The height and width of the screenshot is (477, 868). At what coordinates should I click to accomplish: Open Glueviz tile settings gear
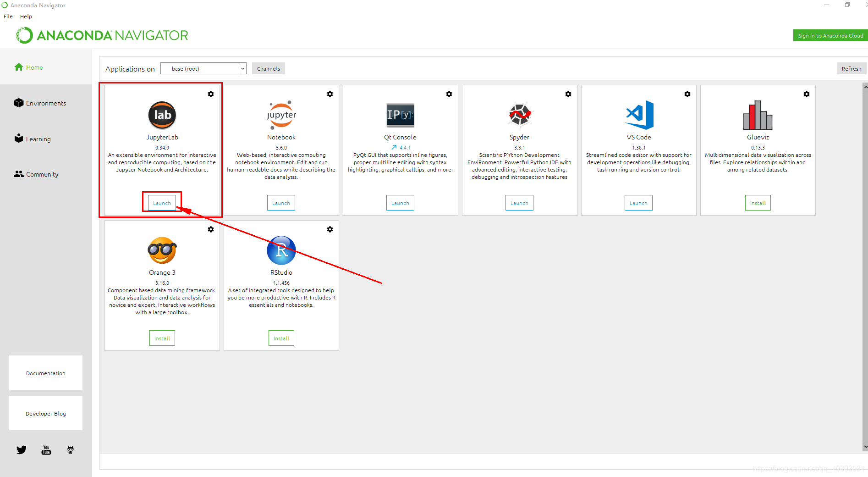pyautogui.click(x=807, y=94)
